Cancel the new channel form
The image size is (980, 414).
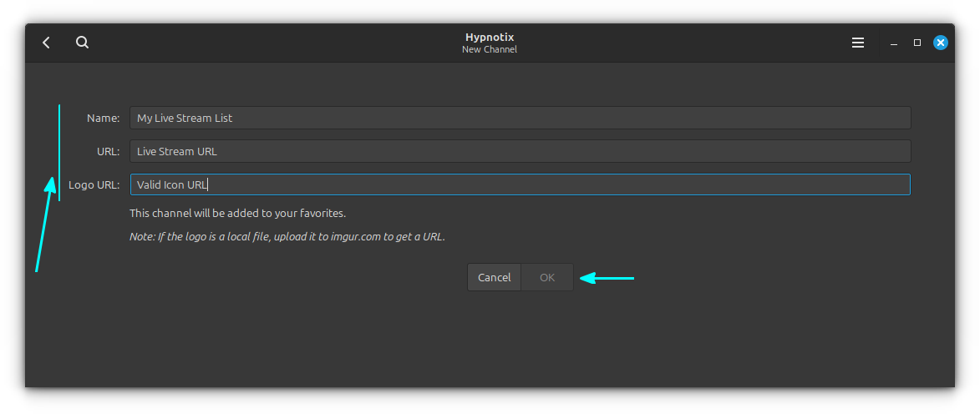tap(495, 277)
